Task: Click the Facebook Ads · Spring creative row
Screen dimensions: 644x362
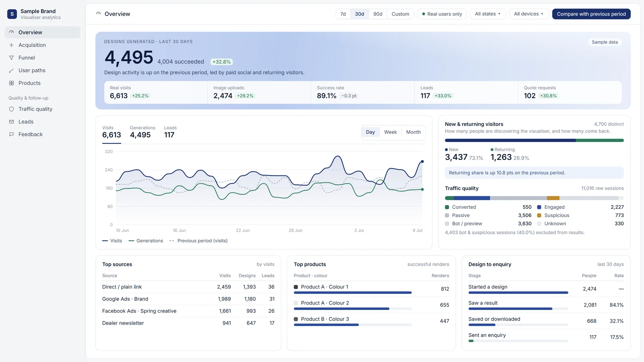Action: [x=188, y=311]
